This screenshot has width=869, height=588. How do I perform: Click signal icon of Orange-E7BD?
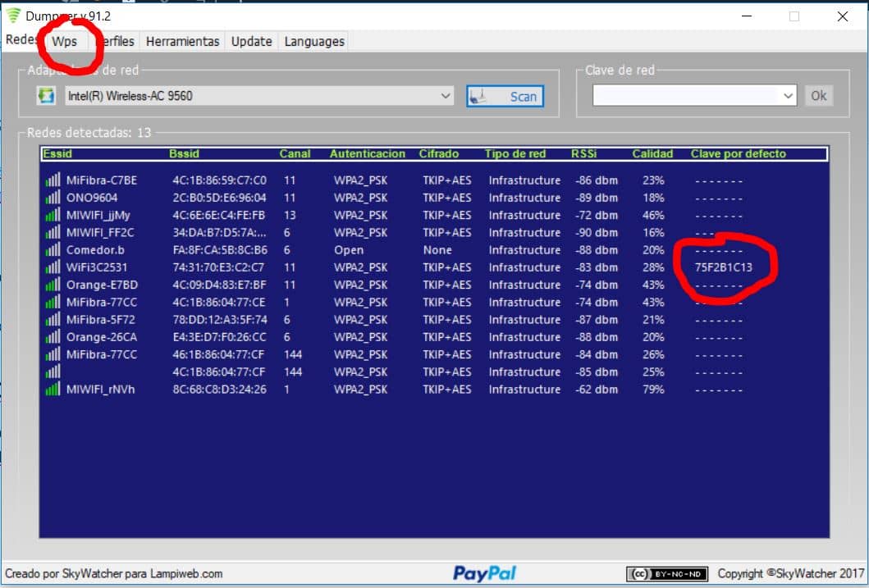tap(53, 285)
